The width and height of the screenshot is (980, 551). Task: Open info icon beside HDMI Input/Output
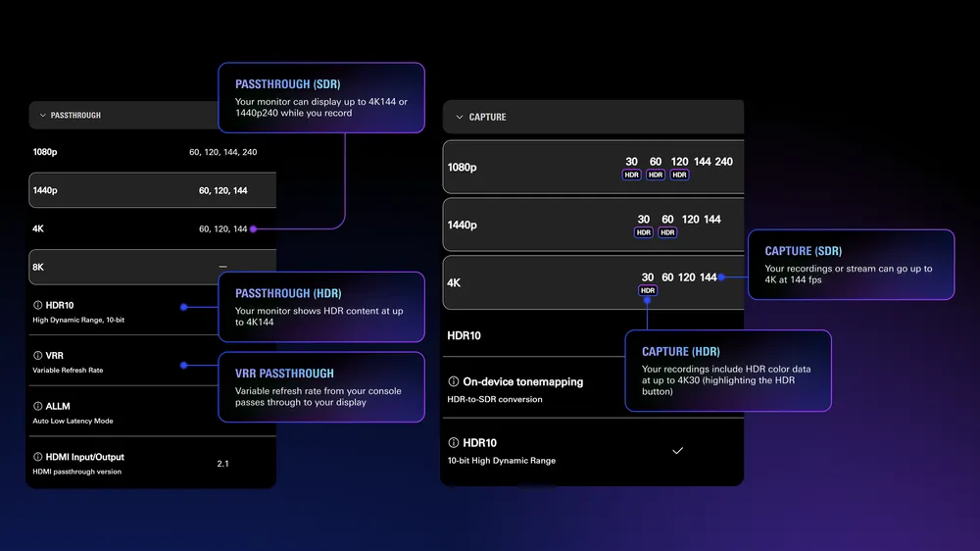pos(37,457)
